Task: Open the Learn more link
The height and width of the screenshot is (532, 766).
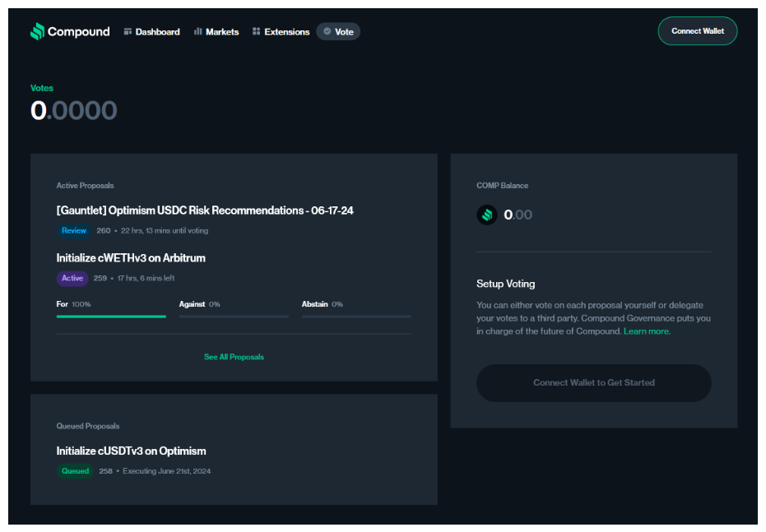Action: pos(647,331)
